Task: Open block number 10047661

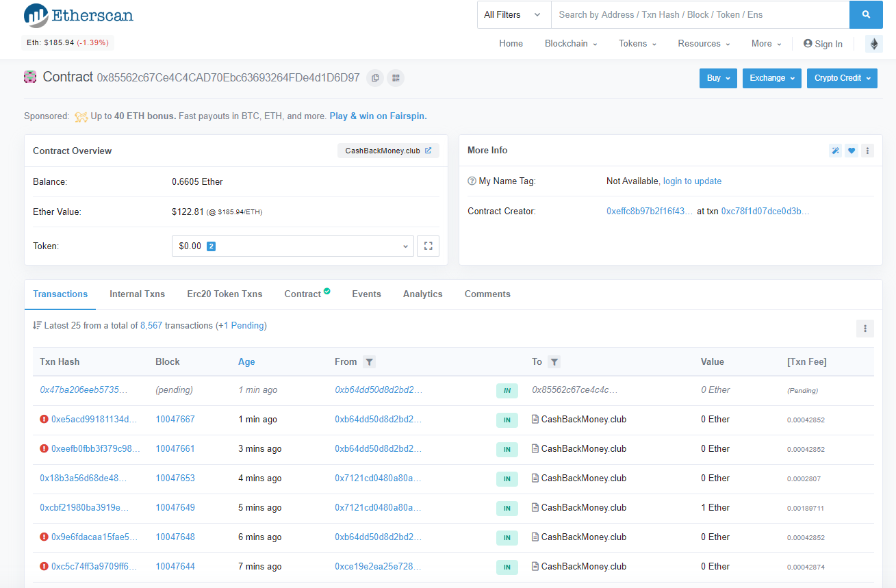Action: tap(175, 449)
